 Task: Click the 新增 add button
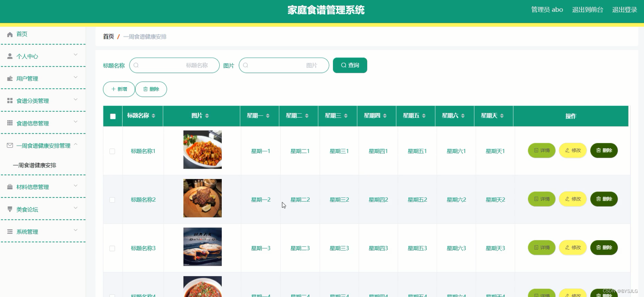tap(119, 89)
